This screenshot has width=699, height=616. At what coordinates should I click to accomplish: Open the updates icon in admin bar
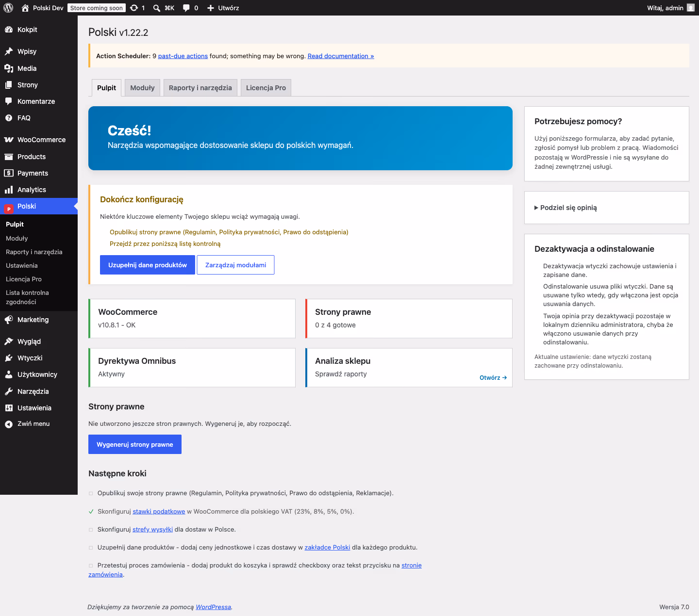pos(134,8)
